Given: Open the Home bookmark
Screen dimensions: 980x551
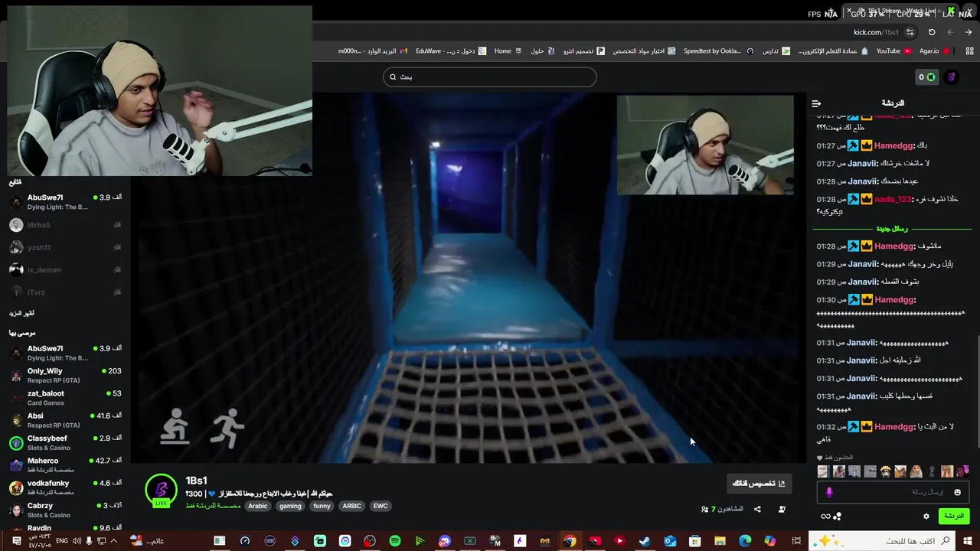Looking at the screenshot, I should (x=508, y=51).
